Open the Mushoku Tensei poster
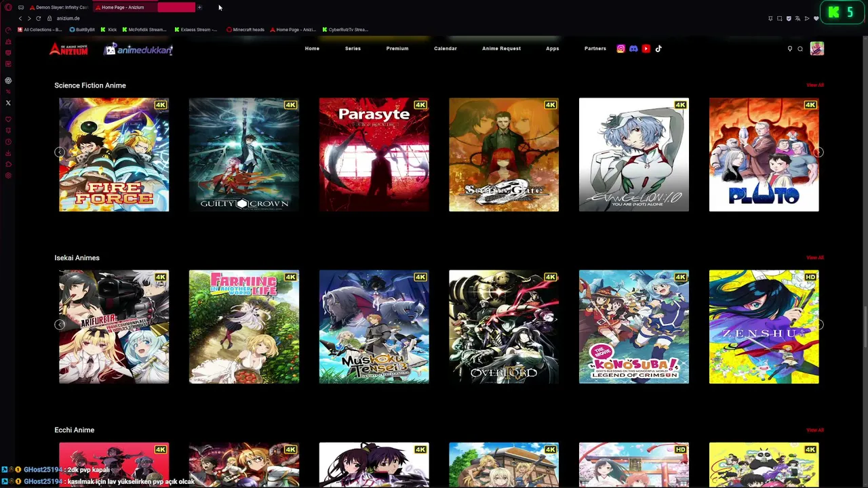The height and width of the screenshot is (488, 868). click(374, 327)
